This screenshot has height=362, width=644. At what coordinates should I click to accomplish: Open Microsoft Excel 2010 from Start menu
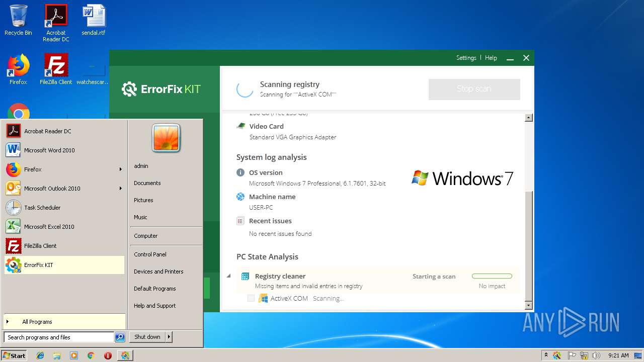click(x=64, y=227)
